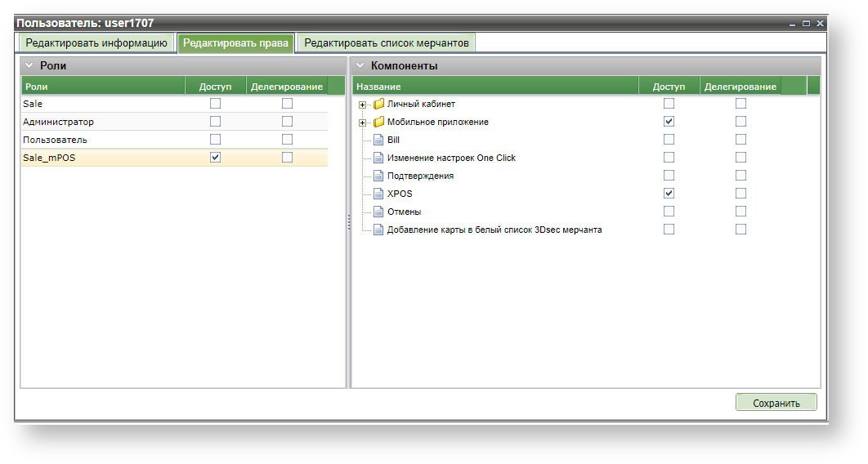Collapse the Роли panel

coord(29,66)
